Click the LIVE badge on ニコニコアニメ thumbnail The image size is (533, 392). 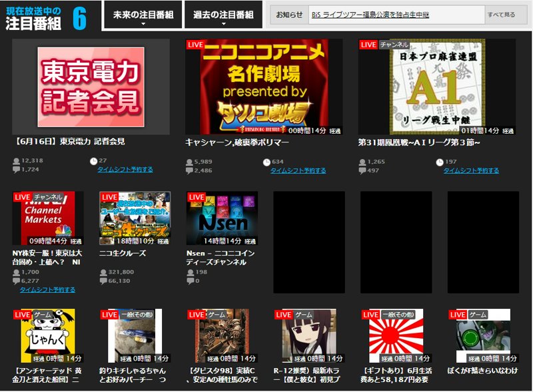(x=195, y=45)
